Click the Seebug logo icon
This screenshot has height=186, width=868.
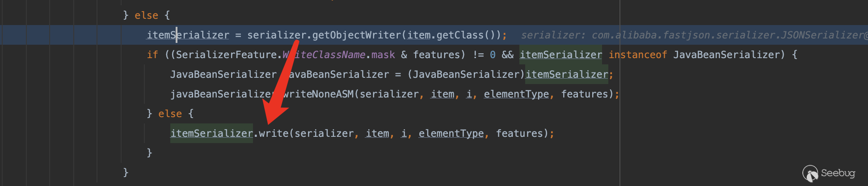click(x=810, y=173)
